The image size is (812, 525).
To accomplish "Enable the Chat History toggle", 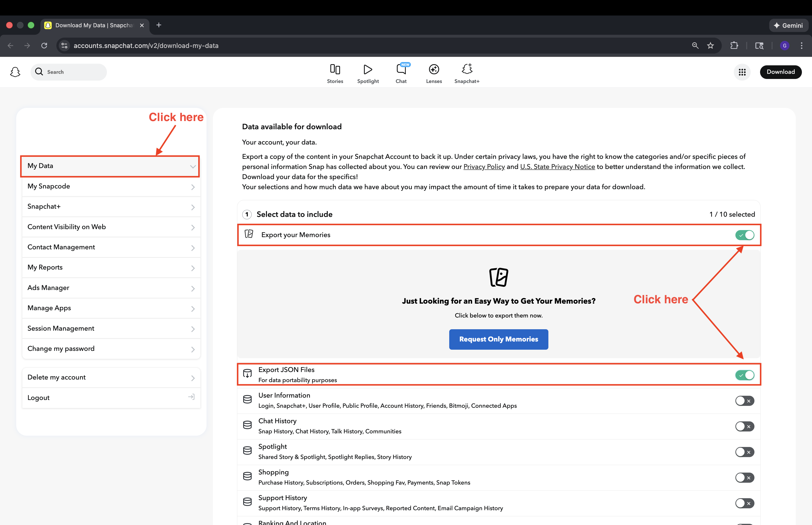I will 745,427.
